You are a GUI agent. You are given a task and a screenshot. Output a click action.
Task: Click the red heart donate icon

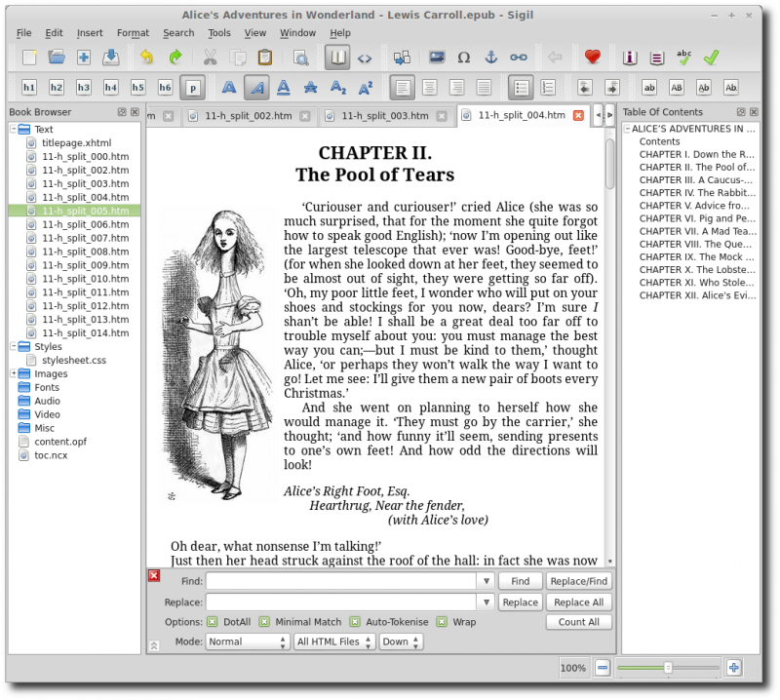coord(592,58)
